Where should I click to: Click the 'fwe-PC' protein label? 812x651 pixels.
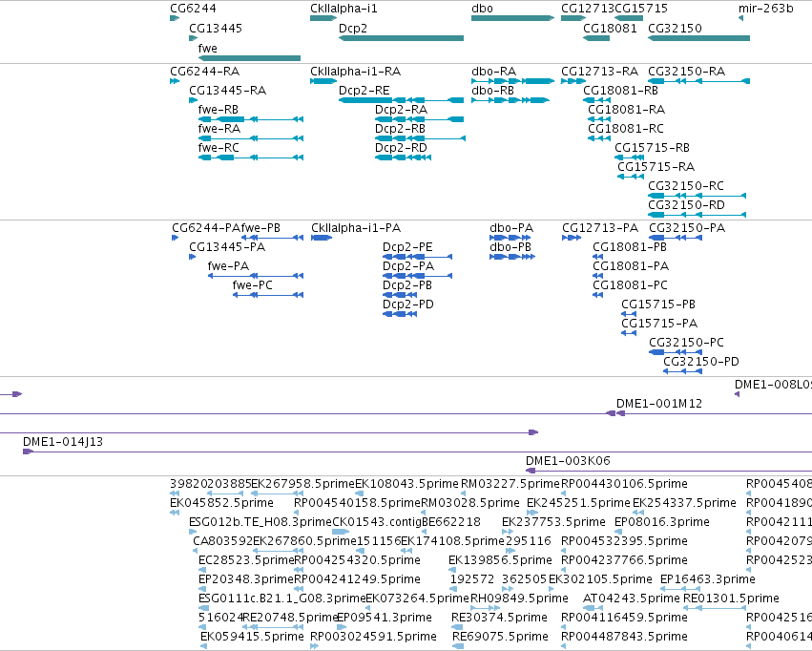[252, 285]
